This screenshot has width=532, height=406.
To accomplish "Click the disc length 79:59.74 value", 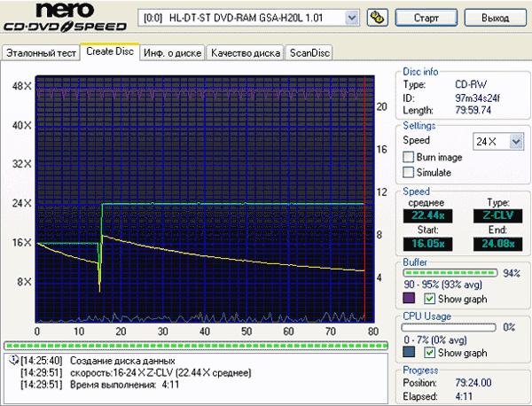I will 473,110.
